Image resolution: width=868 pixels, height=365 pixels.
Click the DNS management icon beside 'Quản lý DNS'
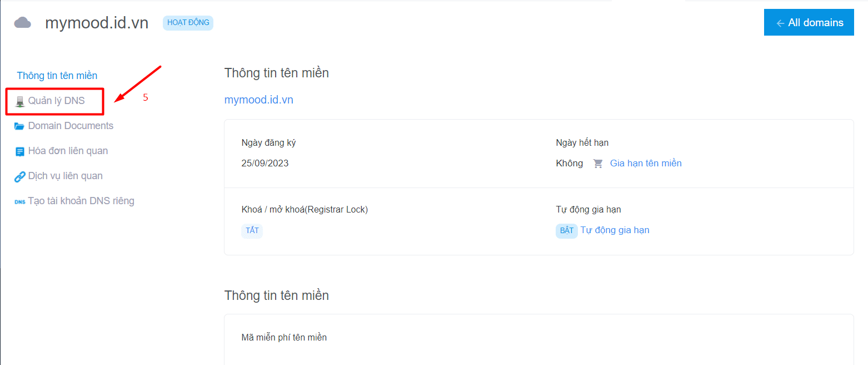point(20,101)
